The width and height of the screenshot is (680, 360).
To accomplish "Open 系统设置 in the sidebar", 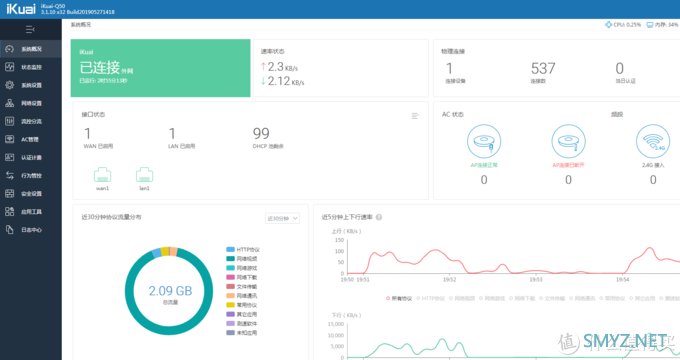I will tap(31, 85).
